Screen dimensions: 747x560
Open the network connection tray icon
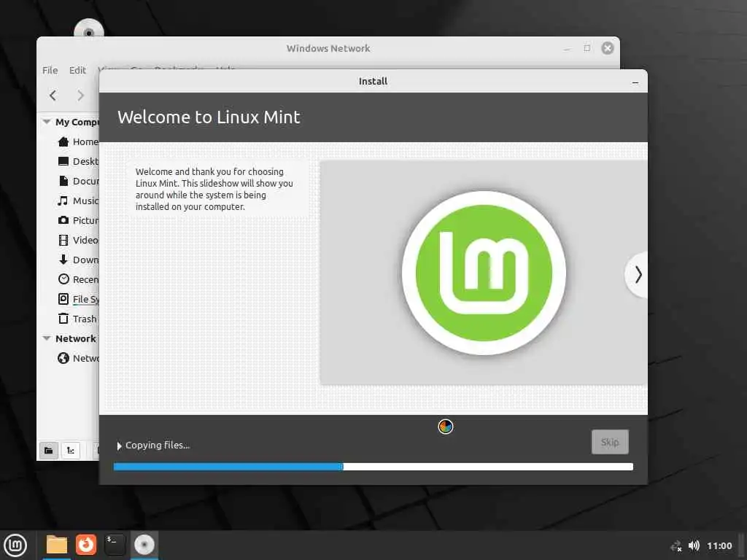point(676,545)
